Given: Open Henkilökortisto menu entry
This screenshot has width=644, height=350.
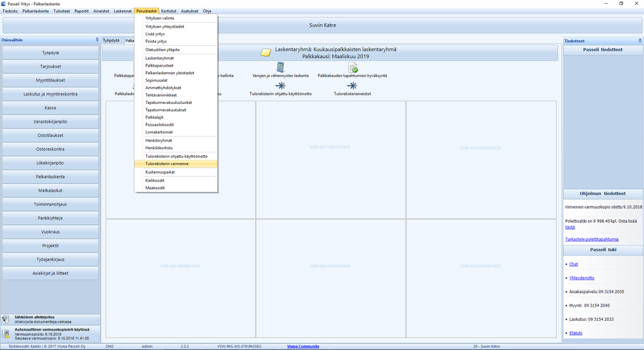Looking at the screenshot, I should (x=176, y=148).
